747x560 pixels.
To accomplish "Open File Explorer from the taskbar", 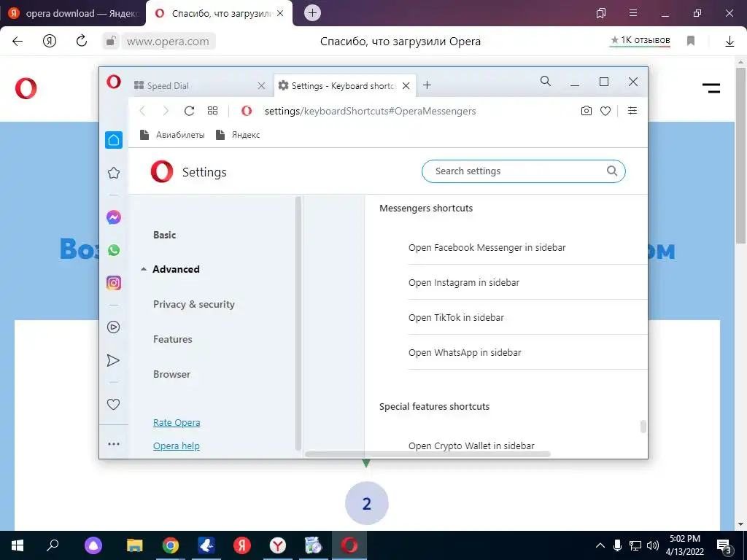I will (135, 545).
